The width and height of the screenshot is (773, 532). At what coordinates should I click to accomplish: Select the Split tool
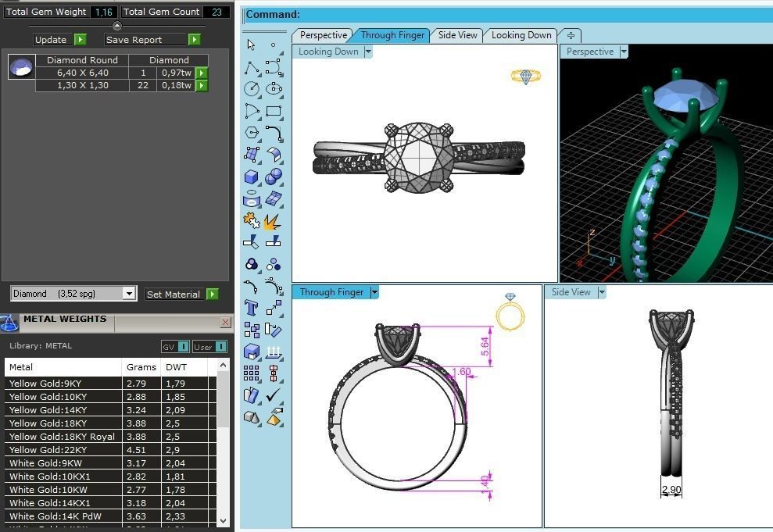(x=273, y=241)
